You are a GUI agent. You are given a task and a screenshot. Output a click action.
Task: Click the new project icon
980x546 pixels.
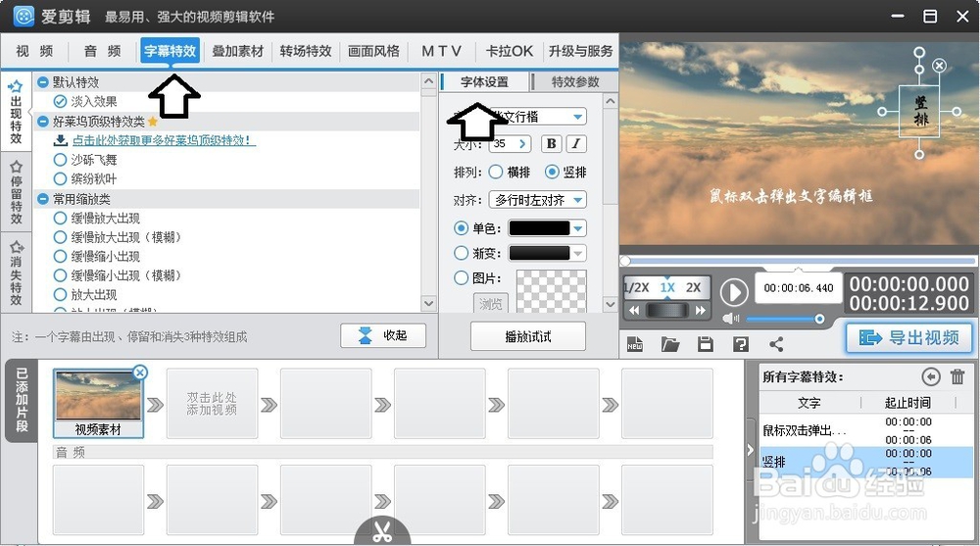pos(634,344)
